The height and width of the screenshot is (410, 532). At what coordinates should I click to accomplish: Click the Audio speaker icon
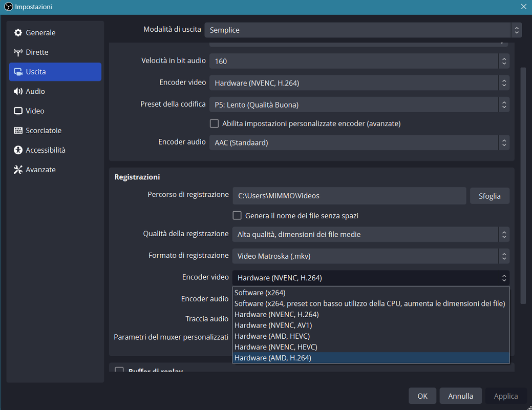pos(18,91)
